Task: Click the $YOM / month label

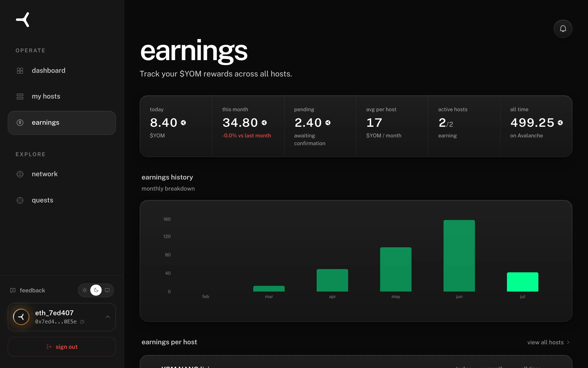Action: point(384,136)
